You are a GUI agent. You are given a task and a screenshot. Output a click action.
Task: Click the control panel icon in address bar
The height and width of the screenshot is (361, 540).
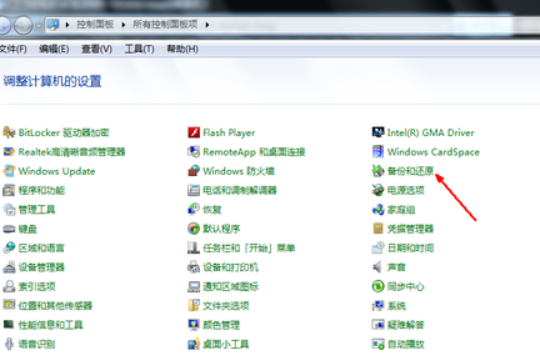coord(53,24)
